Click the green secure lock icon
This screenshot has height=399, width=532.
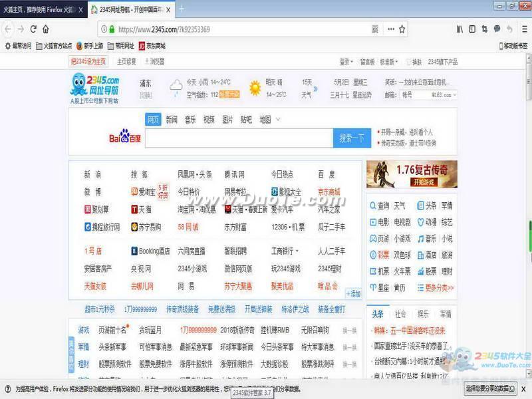click(112, 29)
